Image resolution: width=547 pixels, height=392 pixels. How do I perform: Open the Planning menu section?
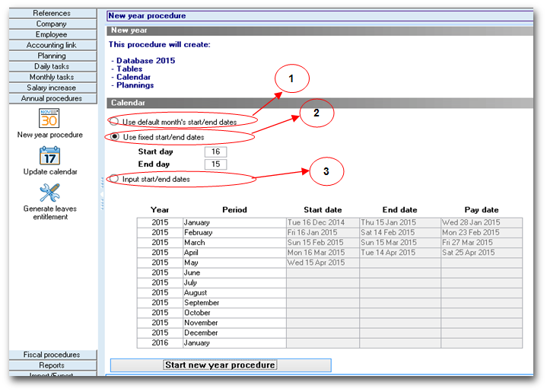coord(52,56)
